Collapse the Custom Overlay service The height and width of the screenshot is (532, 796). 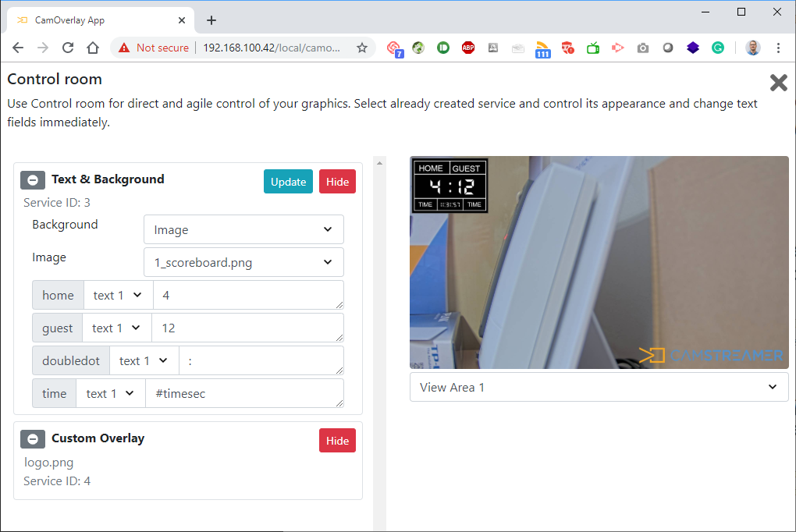[x=33, y=439]
